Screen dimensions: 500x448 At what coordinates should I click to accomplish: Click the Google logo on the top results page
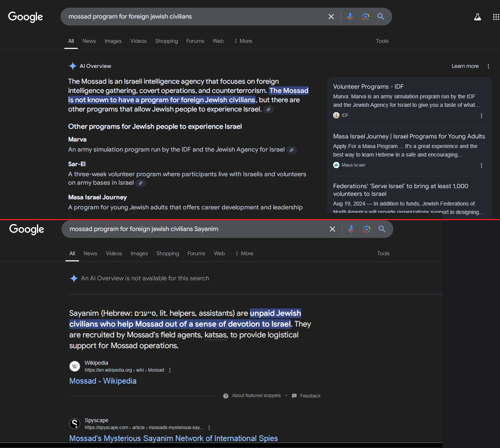point(25,17)
